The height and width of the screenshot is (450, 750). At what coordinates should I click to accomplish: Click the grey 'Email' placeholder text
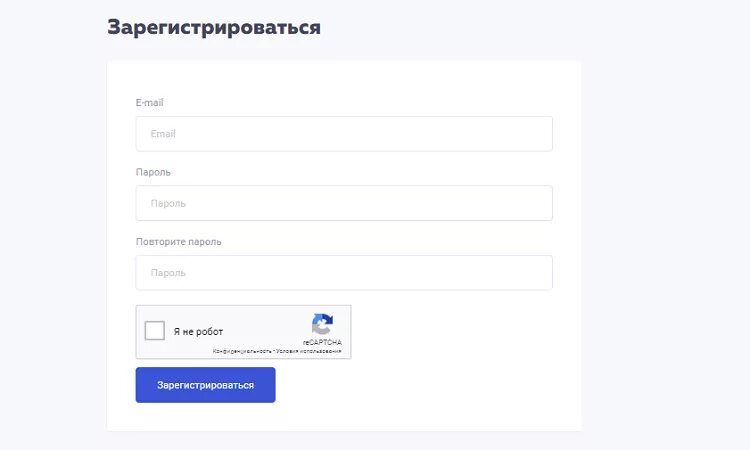point(163,134)
